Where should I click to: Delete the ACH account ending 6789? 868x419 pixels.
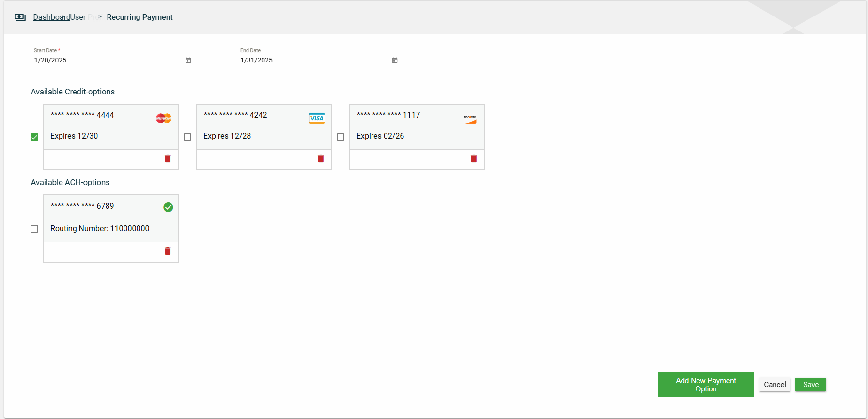(x=168, y=251)
